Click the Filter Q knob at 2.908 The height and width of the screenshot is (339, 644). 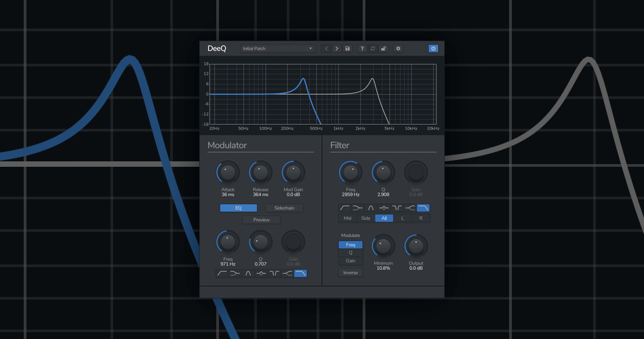pos(383,173)
